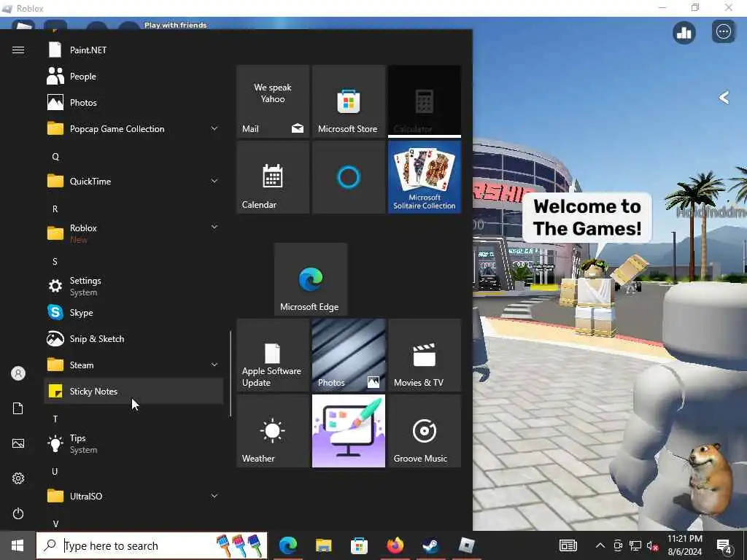Expand the UltraISO folder
Screen dimensions: 747x560
133,496
